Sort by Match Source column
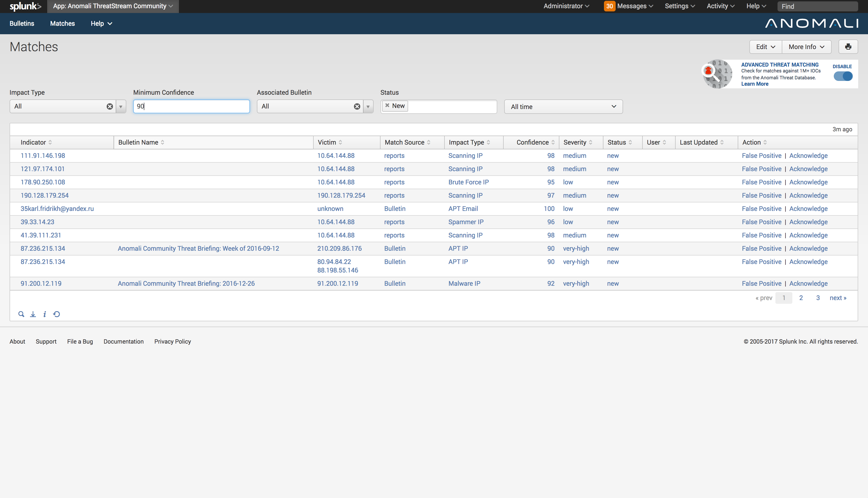Image resolution: width=868 pixels, height=498 pixels. click(407, 142)
